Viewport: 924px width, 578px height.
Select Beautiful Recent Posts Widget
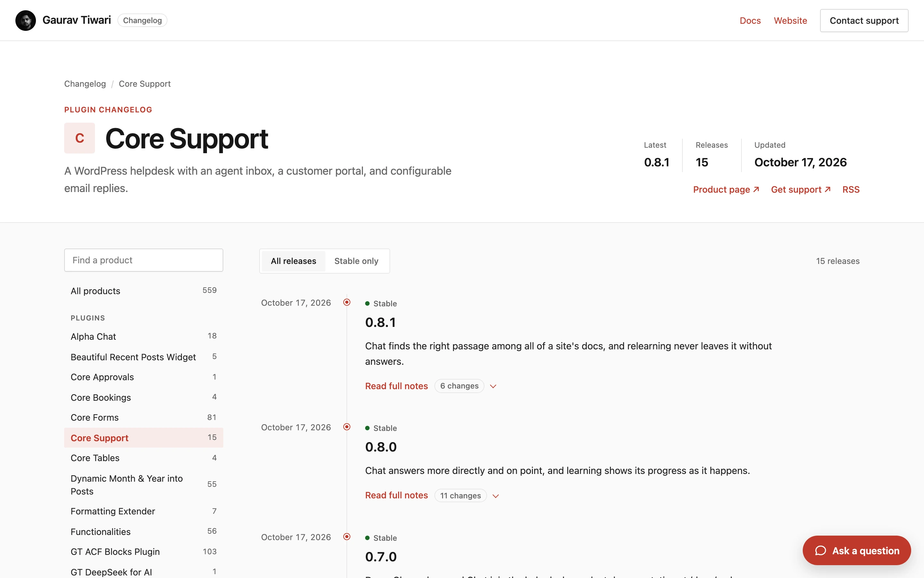click(x=143, y=357)
